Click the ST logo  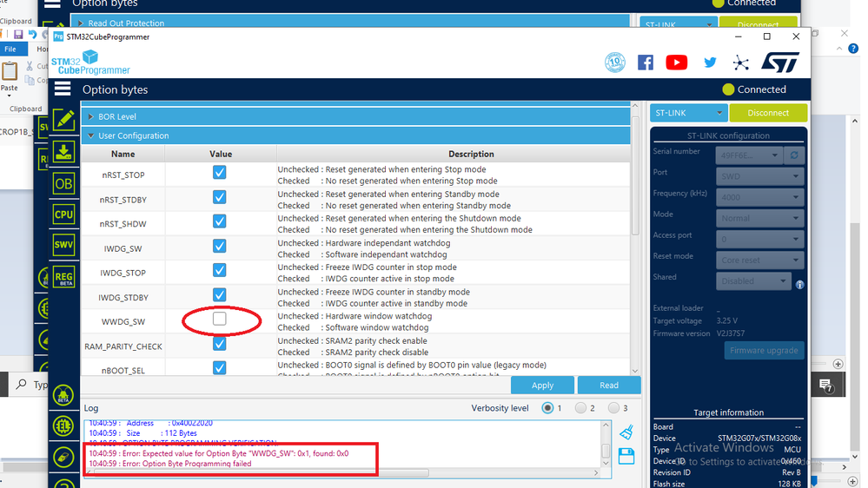coord(780,62)
